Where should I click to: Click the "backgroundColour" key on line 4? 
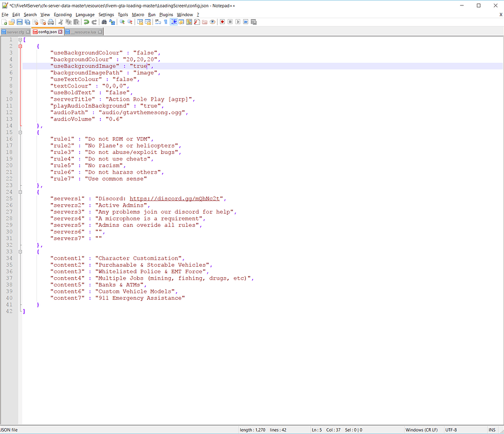(82, 60)
